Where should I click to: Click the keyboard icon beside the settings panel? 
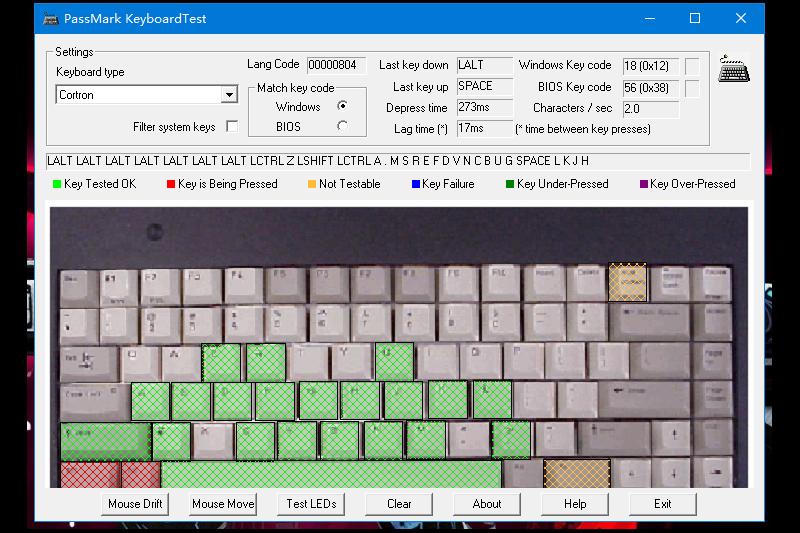(x=734, y=69)
